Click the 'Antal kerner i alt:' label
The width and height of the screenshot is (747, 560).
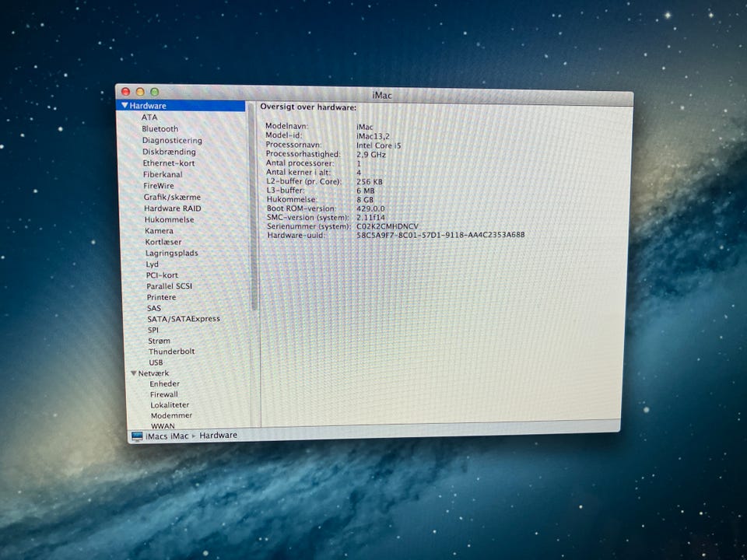point(298,173)
